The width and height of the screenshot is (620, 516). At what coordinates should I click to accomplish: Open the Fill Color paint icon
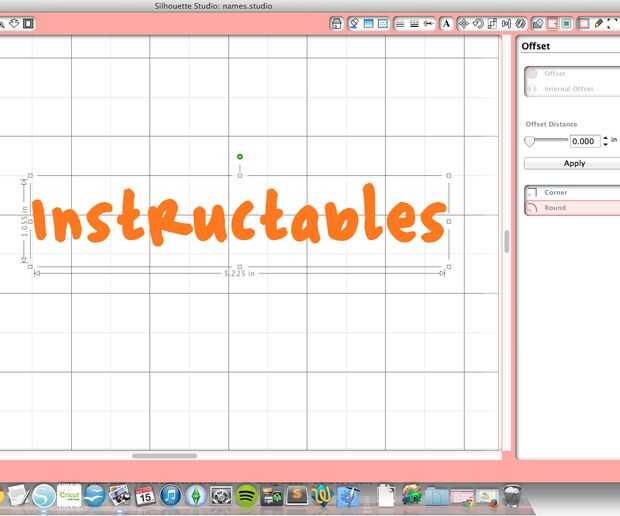pyautogui.click(x=354, y=24)
